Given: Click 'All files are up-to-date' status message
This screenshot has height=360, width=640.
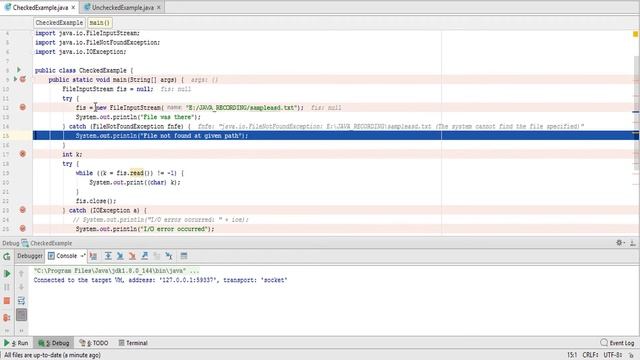Looking at the screenshot, I should tap(52, 355).
